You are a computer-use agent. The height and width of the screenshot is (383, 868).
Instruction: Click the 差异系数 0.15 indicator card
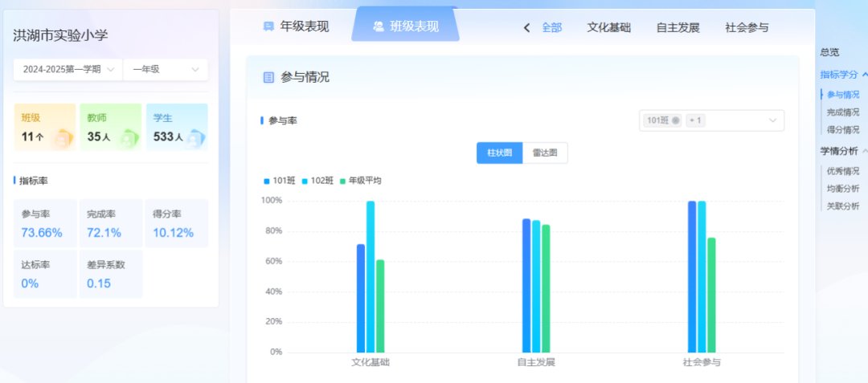tap(111, 274)
